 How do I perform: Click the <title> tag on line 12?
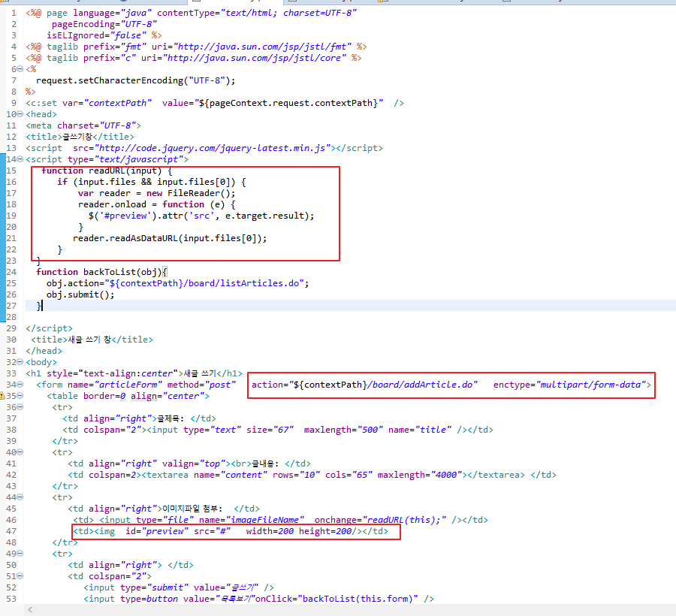pyautogui.click(x=80, y=137)
